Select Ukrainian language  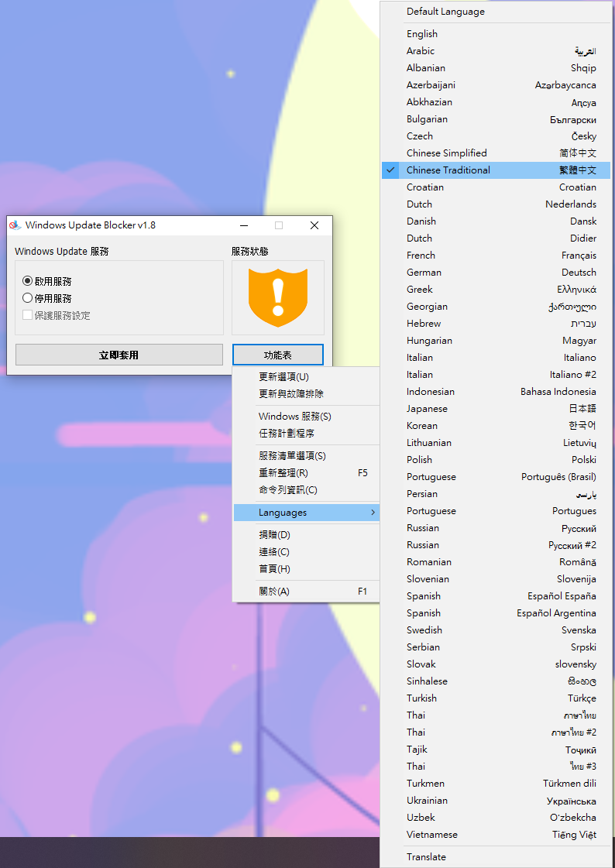coord(496,801)
